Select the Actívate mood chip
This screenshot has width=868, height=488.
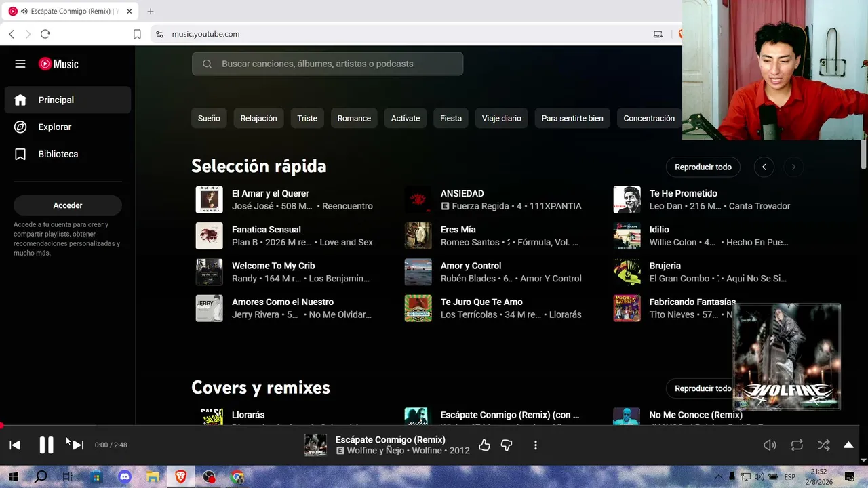click(406, 118)
